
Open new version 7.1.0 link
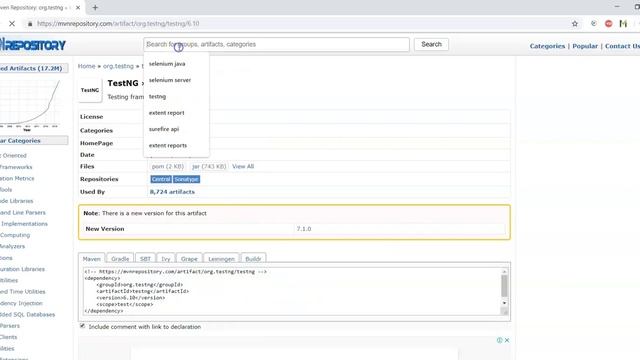[x=304, y=229]
